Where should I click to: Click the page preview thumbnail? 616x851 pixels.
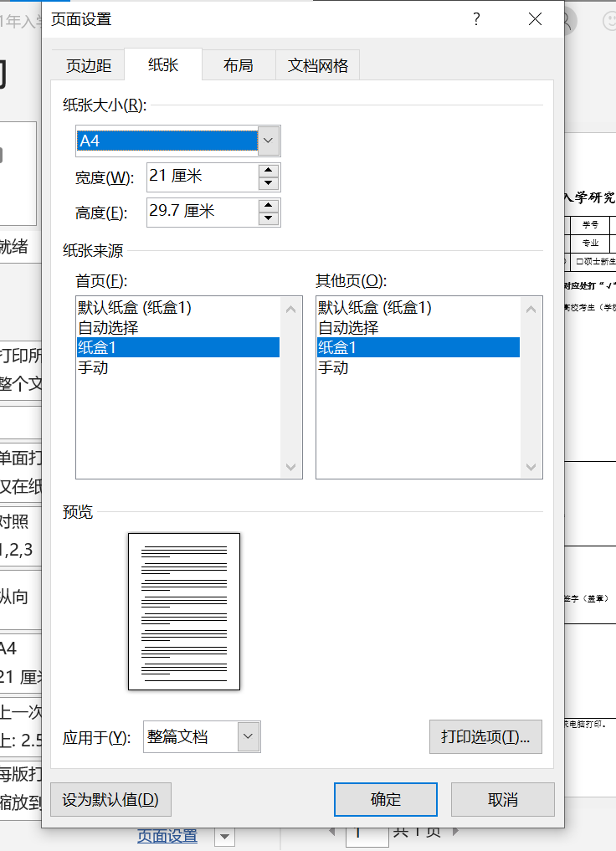pyautogui.click(x=184, y=612)
